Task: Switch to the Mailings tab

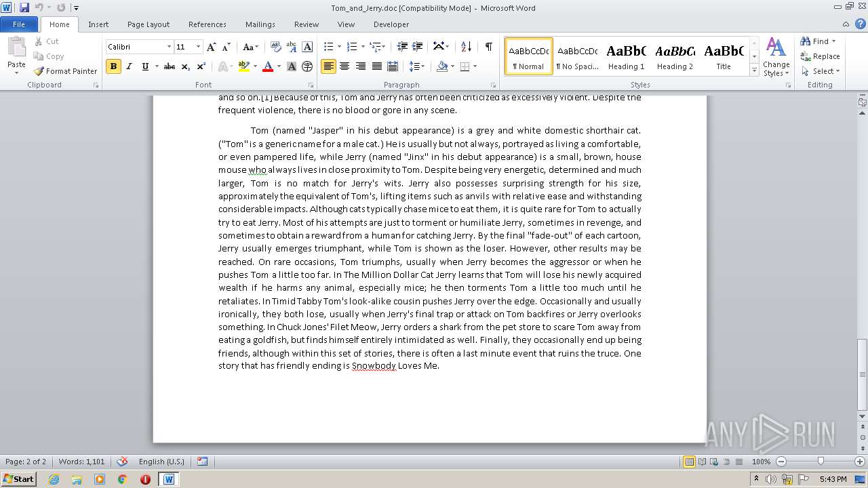Action: click(260, 24)
